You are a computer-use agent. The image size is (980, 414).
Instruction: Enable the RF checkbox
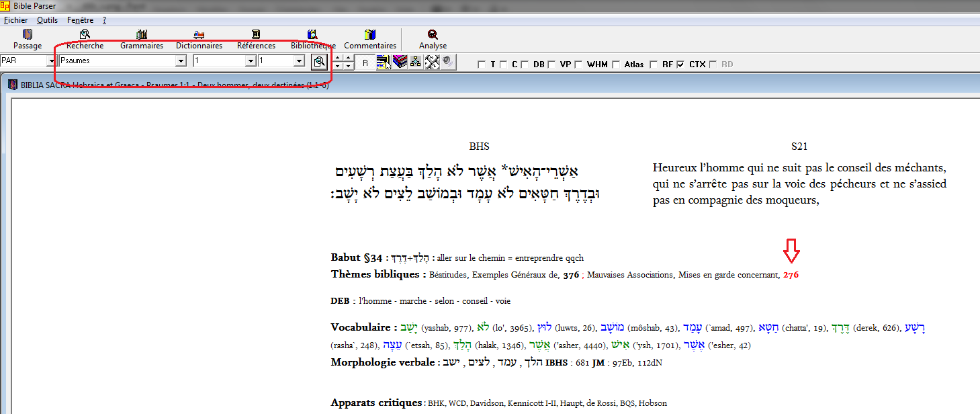coord(653,65)
